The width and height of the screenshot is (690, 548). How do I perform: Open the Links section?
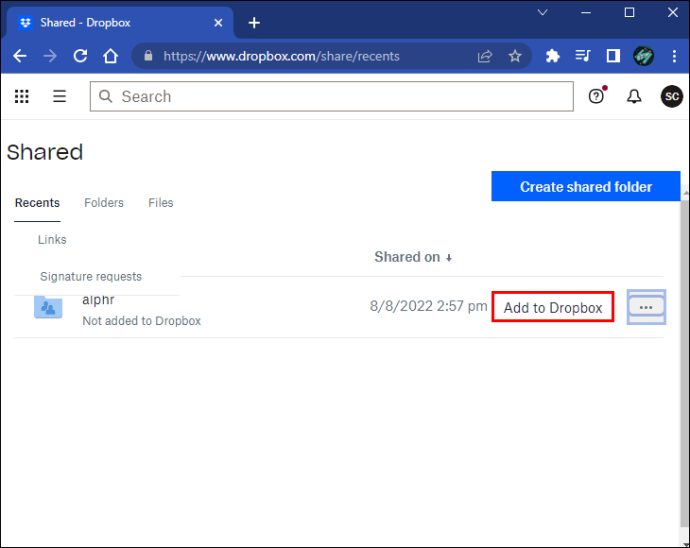[x=52, y=240]
